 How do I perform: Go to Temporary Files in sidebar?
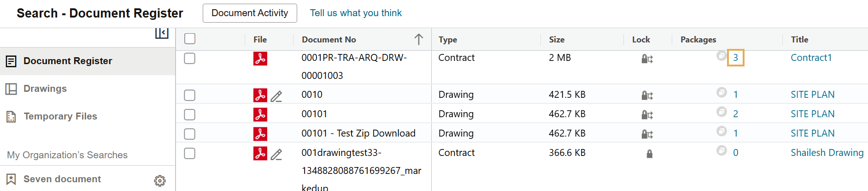point(60,116)
